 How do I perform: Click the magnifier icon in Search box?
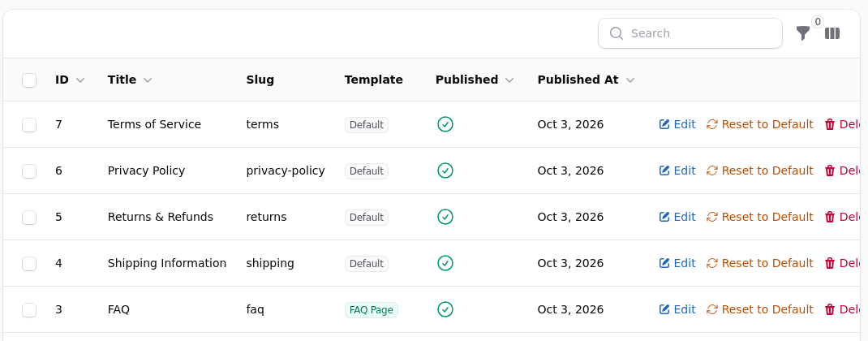(617, 33)
